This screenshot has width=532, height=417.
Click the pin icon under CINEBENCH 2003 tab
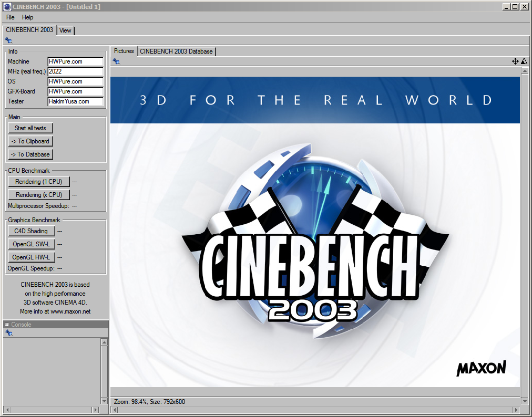pyautogui.click(x=9, y=40)
